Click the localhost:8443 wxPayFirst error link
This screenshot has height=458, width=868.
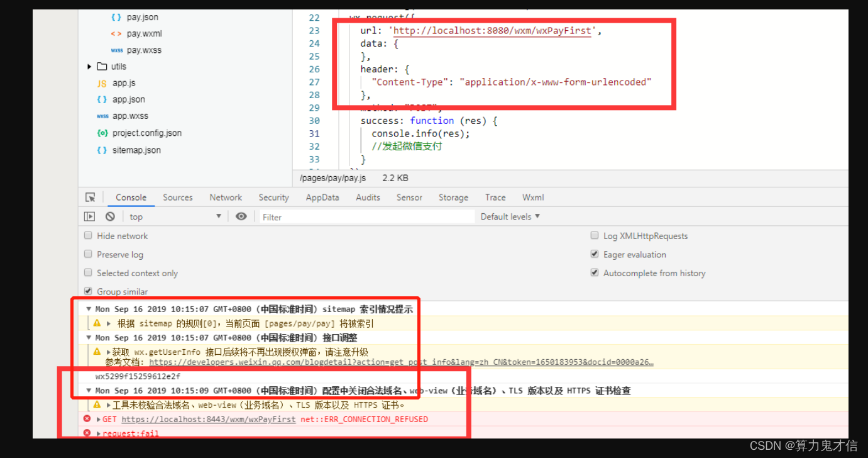click(207, 418)
